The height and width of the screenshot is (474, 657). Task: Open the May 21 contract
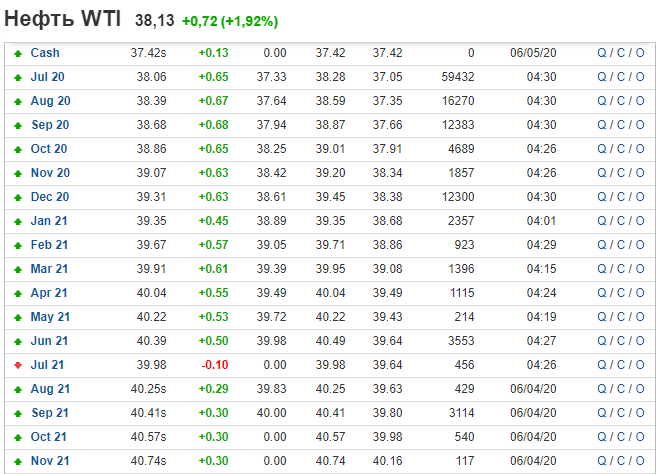pos(50,316)
